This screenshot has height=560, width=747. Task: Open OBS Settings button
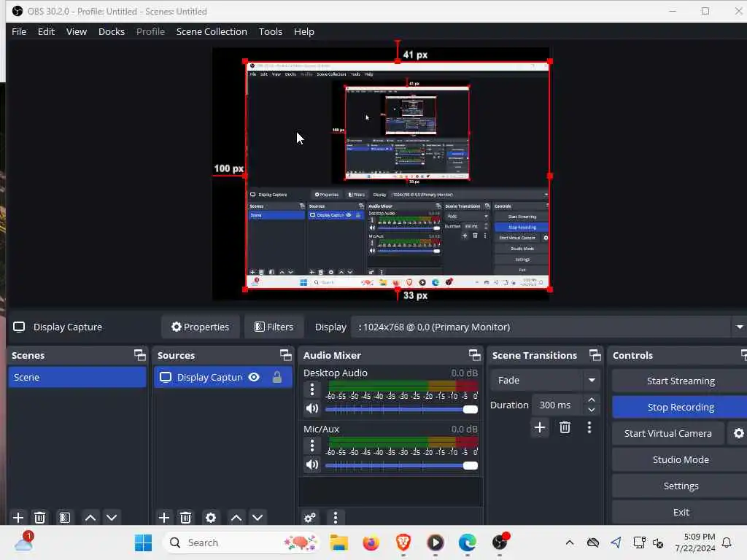coord(681,486)
